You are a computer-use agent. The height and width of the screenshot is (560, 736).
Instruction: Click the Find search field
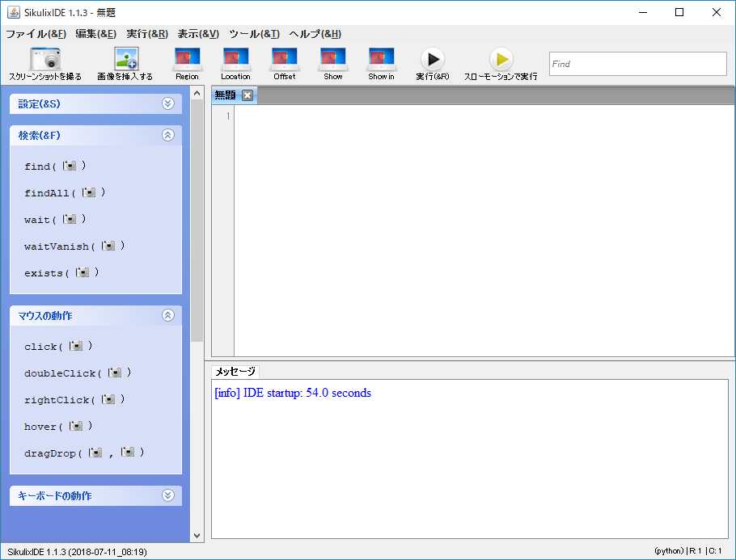[x=638, y=64]
